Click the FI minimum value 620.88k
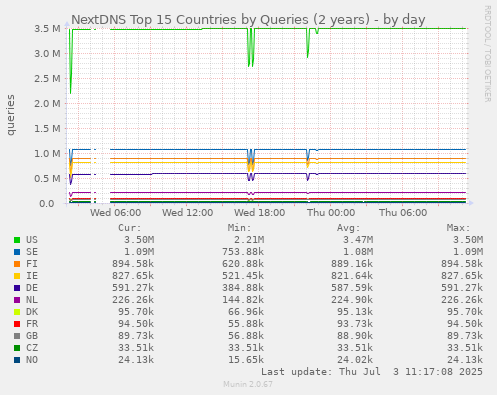Image resolution: width=497 pixels, height=395 pixels. tap(243, 264)
